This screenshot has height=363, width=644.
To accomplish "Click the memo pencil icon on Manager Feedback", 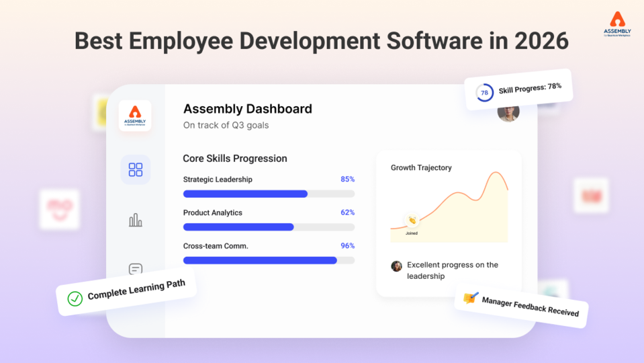I will [471, 297].
